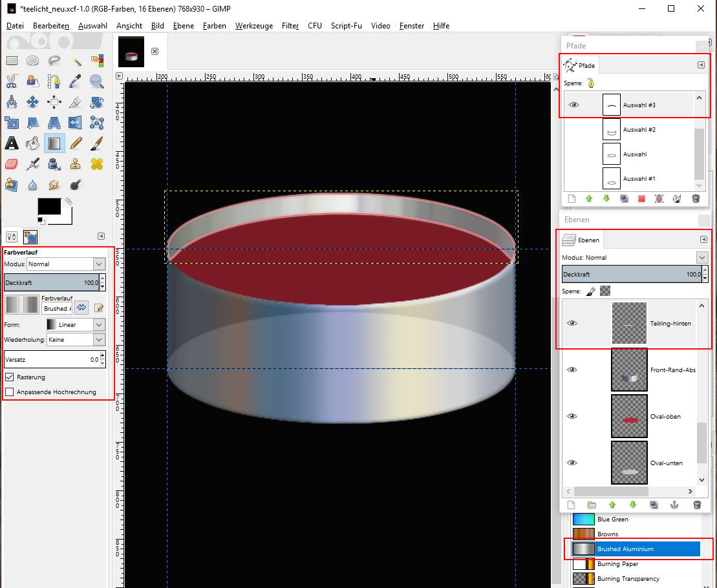
Task: Select the Burning Paper gradient
Action: (617, 564)
